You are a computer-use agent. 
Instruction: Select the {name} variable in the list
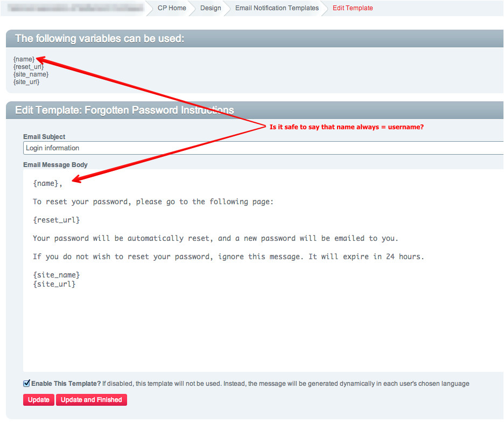click(x=24, y=59)
